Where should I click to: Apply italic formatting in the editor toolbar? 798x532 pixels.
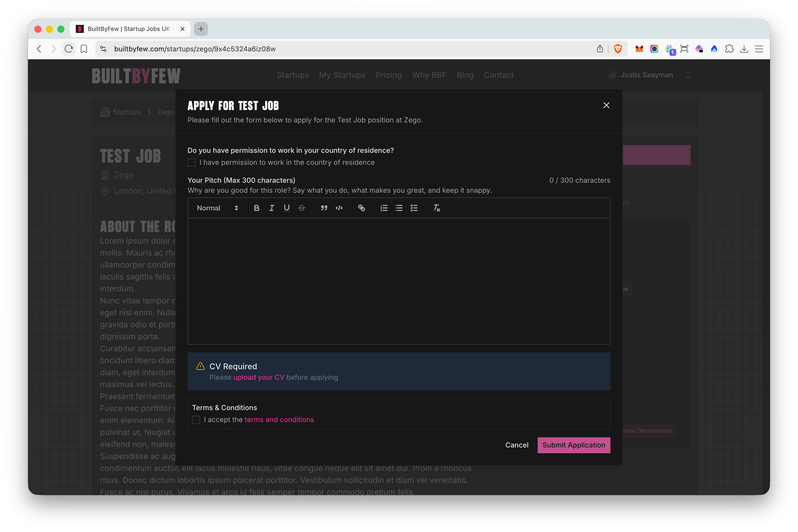click(271, 208)
